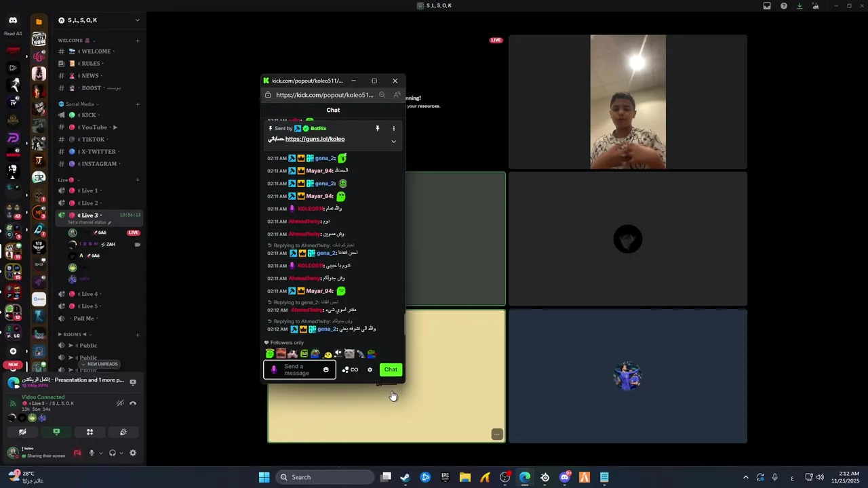Open zoom magnifier in popout address bar
The width and height of the screenshot is (868, 488).
(382, 95)
